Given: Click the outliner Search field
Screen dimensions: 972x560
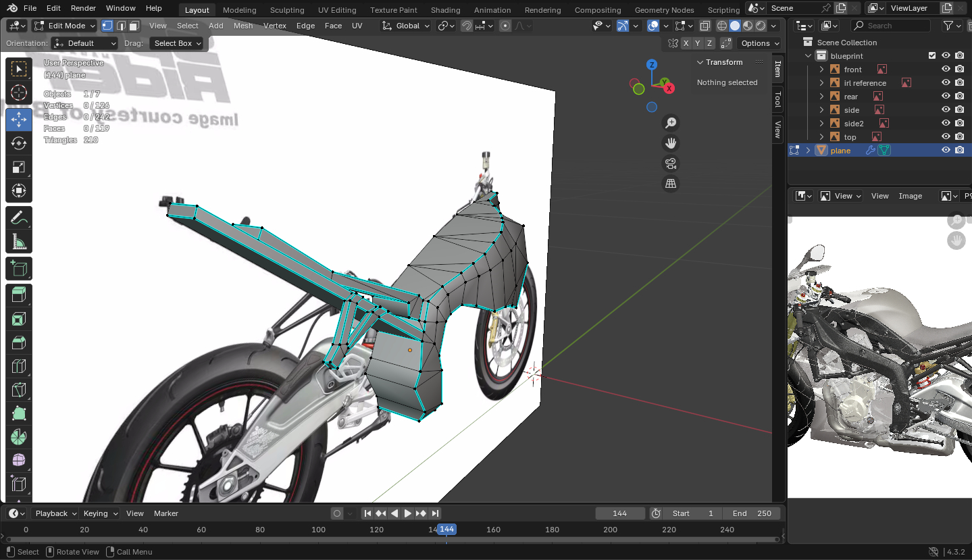Looking at the screenshot, I should coord(890,26).
